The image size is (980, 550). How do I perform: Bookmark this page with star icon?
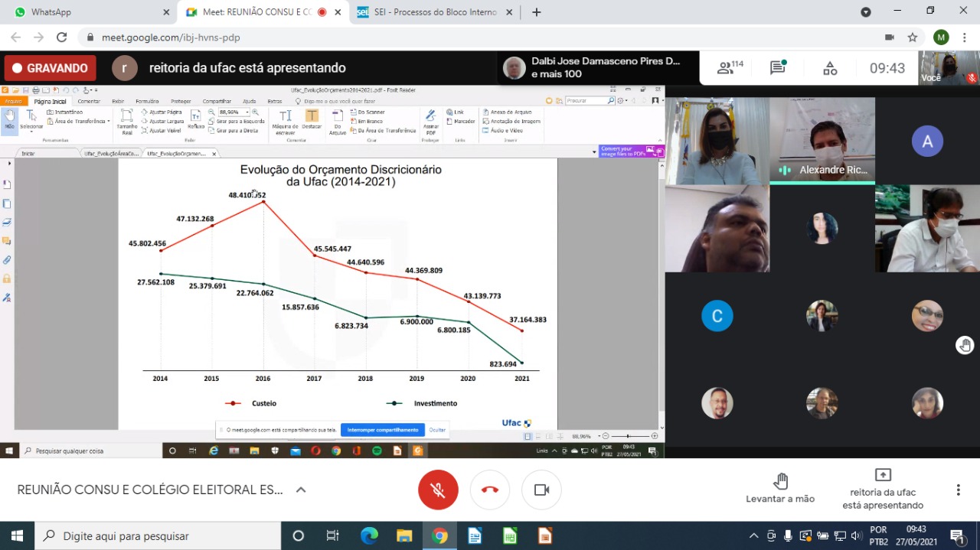tap(913, 37)
